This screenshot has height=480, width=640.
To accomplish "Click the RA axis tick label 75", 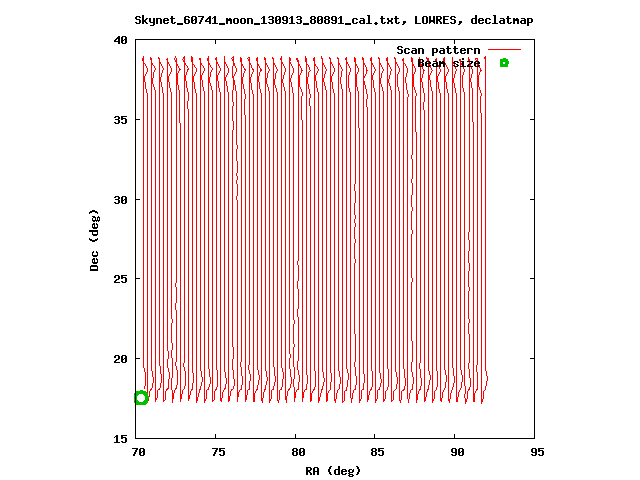I will point(218,452).
